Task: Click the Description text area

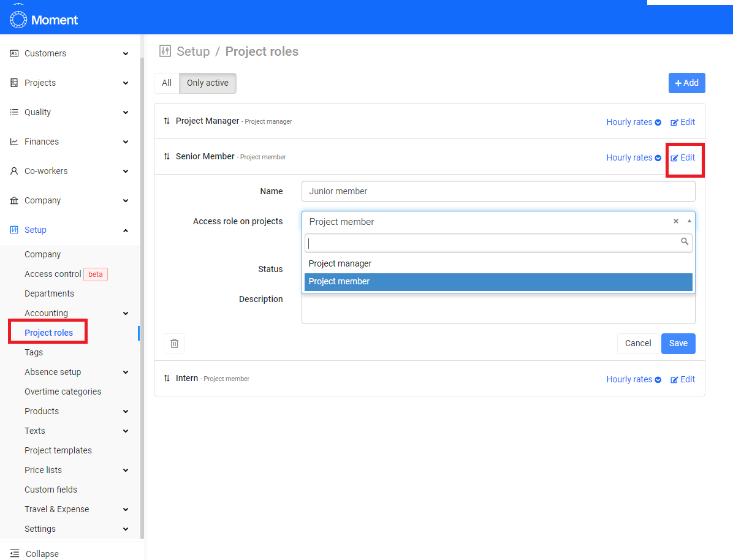Action: [x=498, y=309]
